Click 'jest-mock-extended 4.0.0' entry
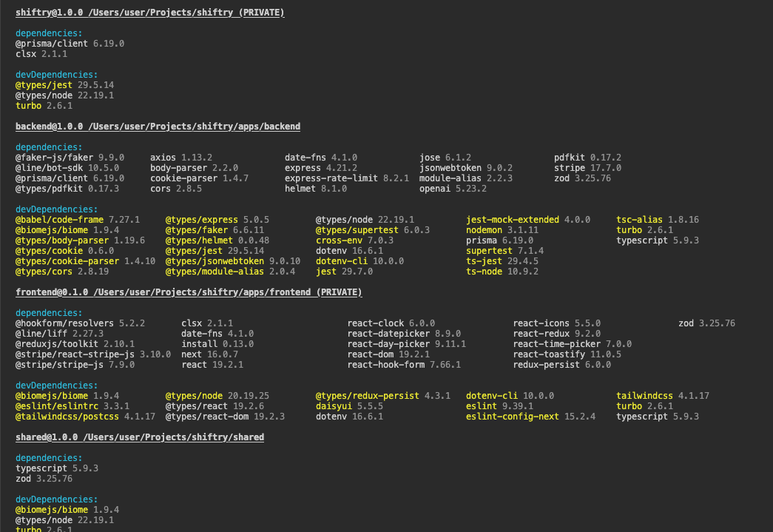 [528, 220]
